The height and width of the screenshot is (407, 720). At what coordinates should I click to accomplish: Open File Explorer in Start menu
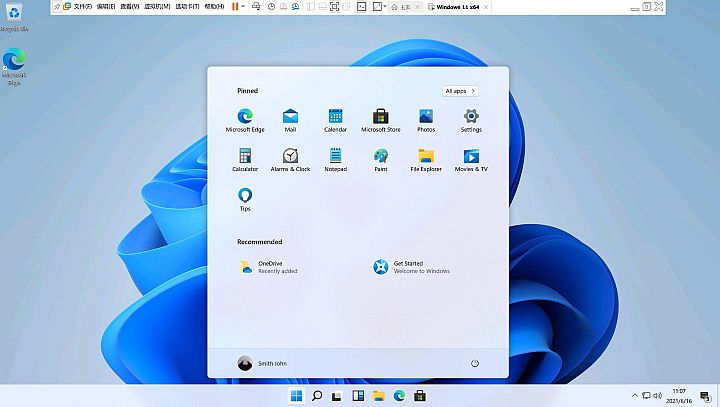point(426,160)
